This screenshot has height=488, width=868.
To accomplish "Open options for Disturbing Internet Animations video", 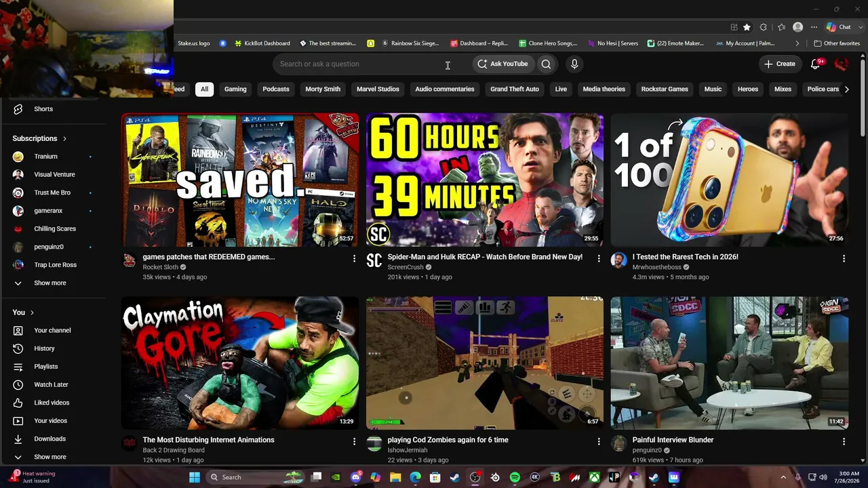I will click(x=354, y=441).
